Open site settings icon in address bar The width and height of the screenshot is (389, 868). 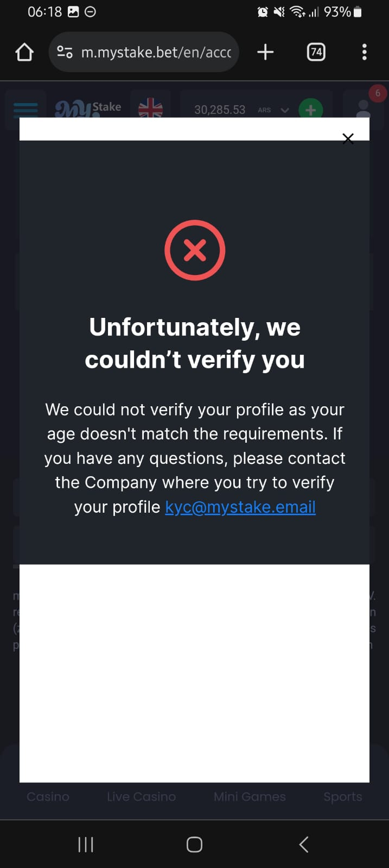(x=65, y=52)
